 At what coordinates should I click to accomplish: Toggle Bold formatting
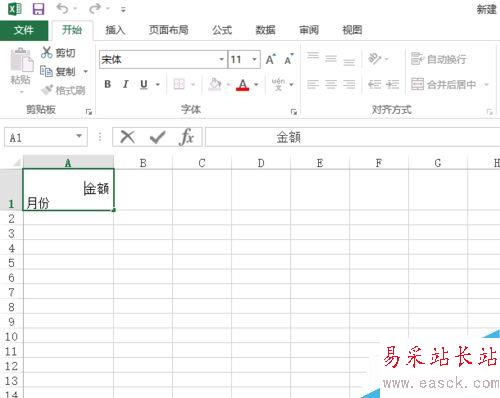pos(107,84)
